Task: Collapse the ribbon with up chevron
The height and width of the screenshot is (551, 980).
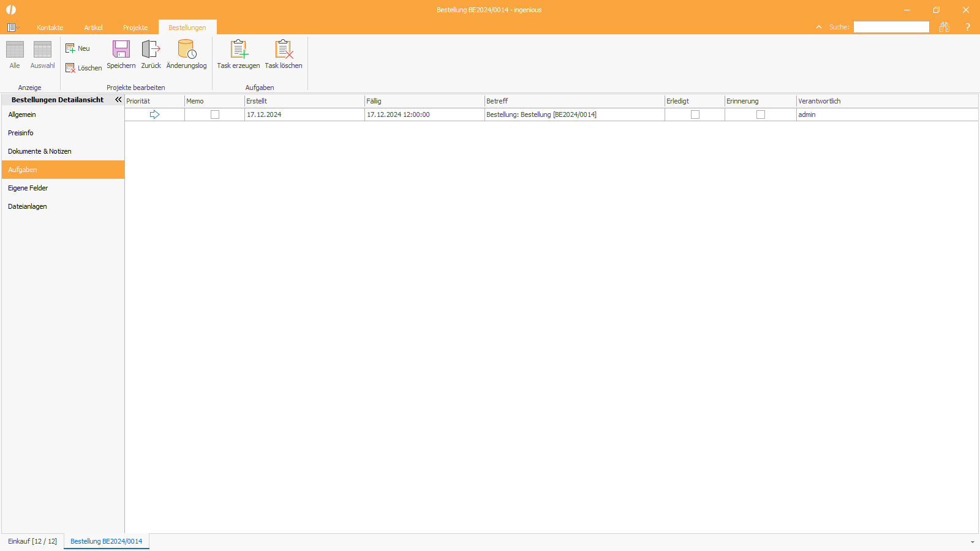Action: pos(819,27)
